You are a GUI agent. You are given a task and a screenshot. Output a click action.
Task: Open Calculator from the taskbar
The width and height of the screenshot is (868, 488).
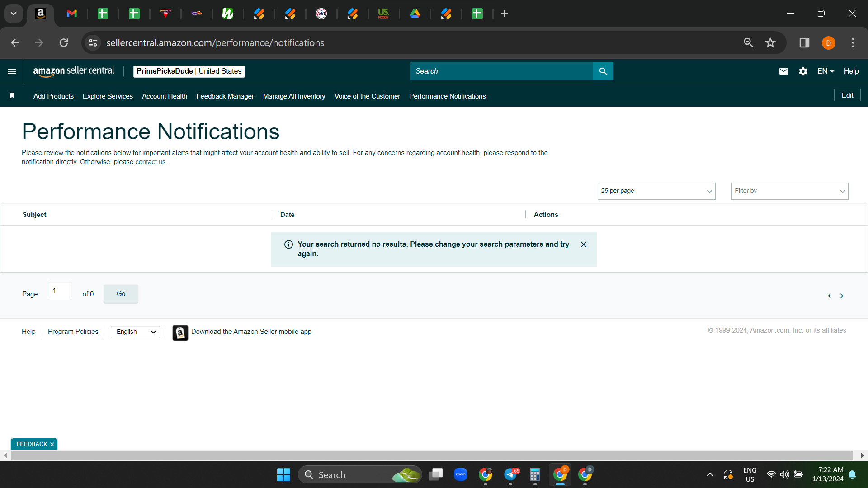click(535, 475)
